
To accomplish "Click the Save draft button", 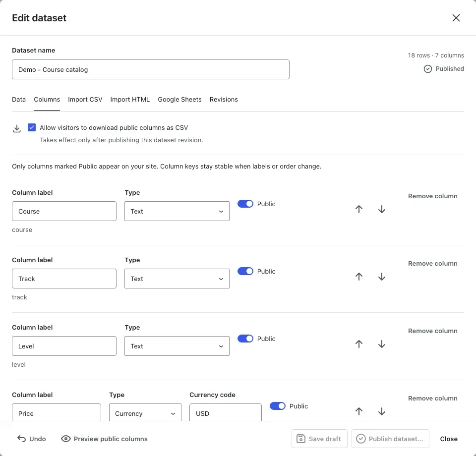I will [x=319, y=439].
